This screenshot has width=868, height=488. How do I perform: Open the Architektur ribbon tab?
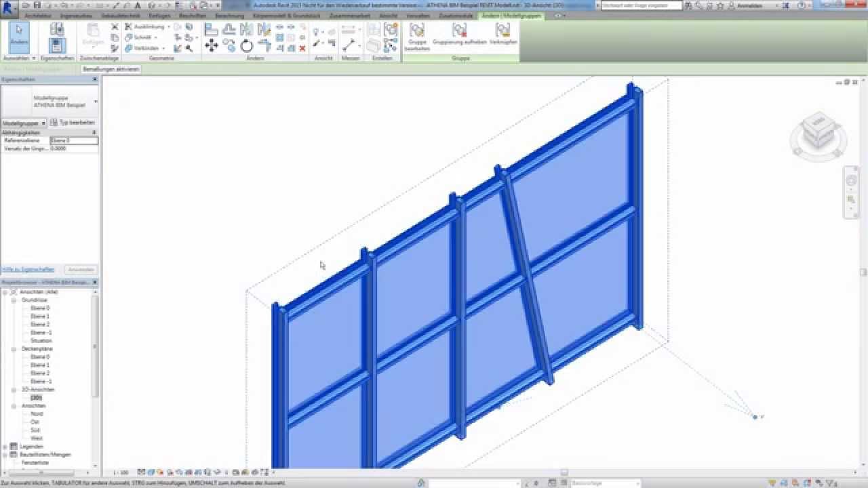39,15
